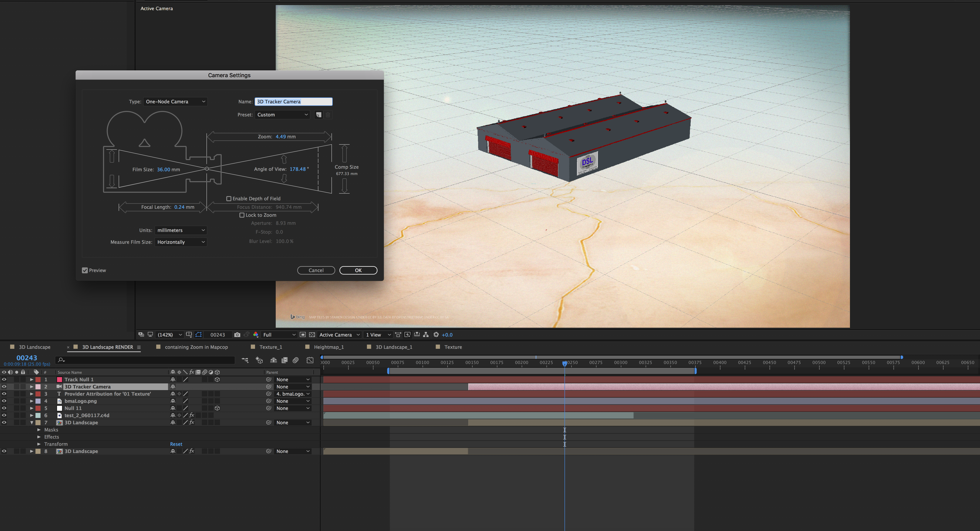The height and width of the screenshot is (531, 980).
Task: Click the Transform Reset link
Action: point(176,444)
